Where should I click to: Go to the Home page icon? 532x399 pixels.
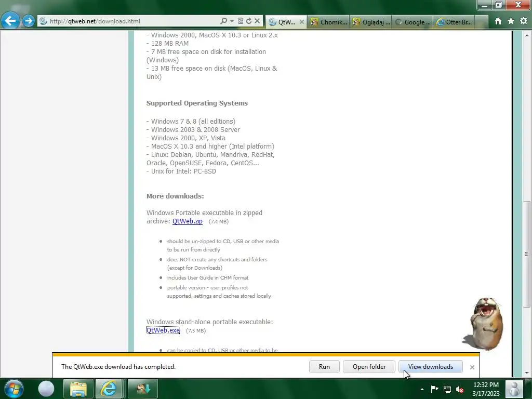coord(498,21)
